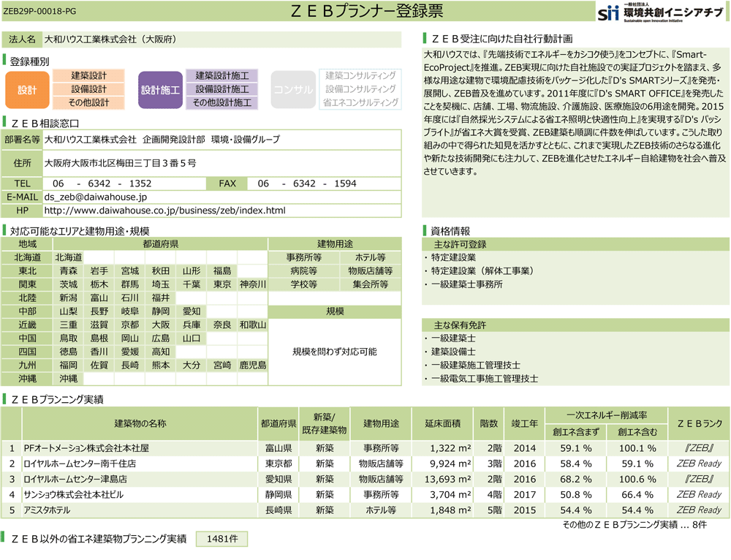The image size is (731, 560).
Task: Click the TEL number 06-6342-1352
Action: tap(102, 183)
